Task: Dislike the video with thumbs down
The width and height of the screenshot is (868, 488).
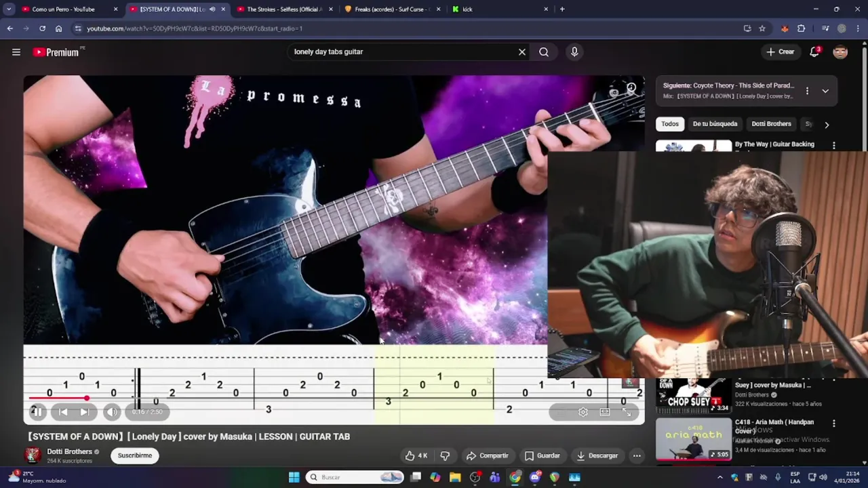Action: click(446, 455)
